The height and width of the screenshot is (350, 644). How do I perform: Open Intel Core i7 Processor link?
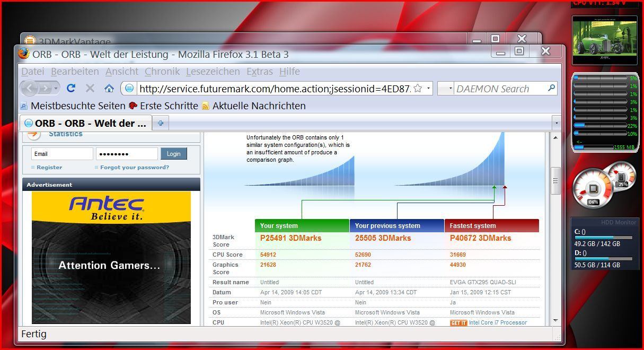[x=498, y=322]
